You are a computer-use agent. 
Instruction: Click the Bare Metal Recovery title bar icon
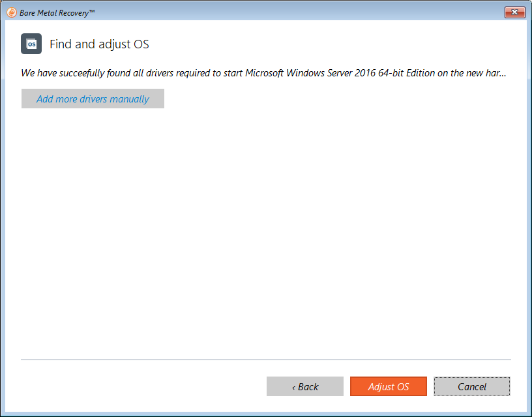coord(11,12)
